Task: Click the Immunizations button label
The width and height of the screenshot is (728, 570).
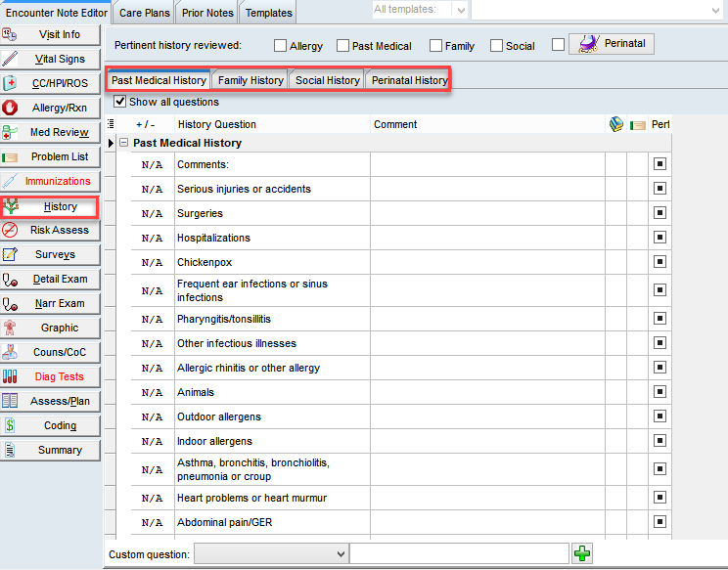Action: (58, 181)
